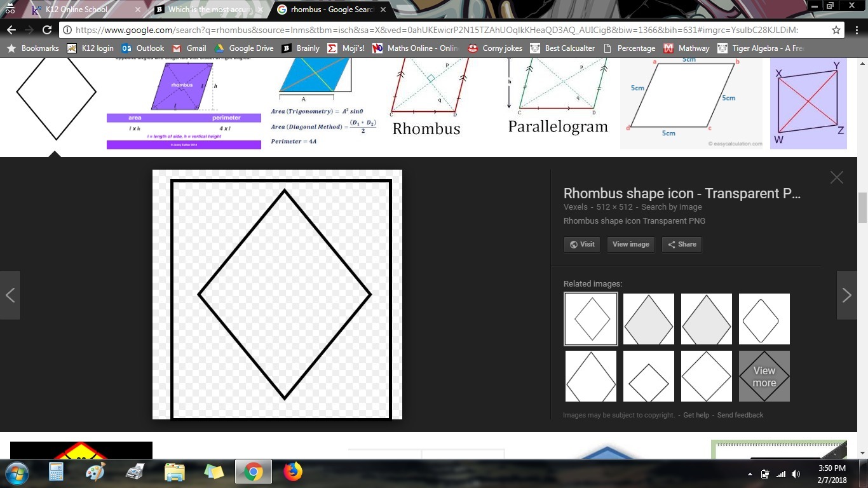This screenshot has height=488, width=868.
Task: Bookmark this page with the star icon
Action: (x=836, y=30)
